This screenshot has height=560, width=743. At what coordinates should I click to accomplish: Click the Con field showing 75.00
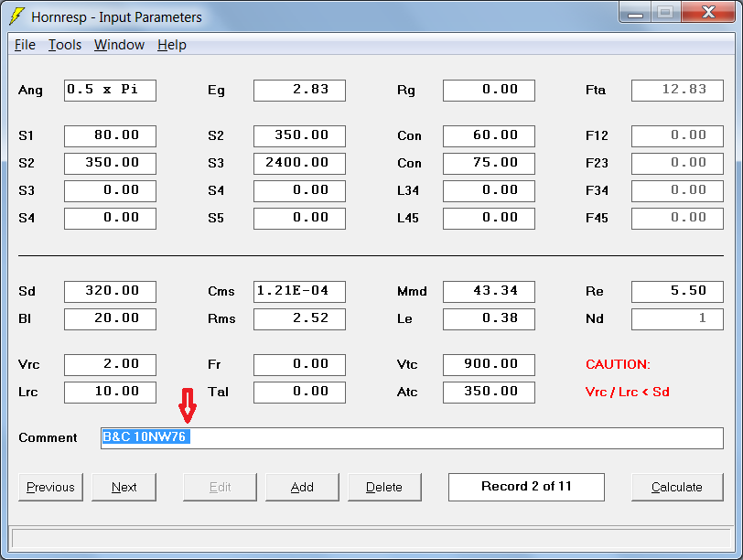click(x=489, y=164)
